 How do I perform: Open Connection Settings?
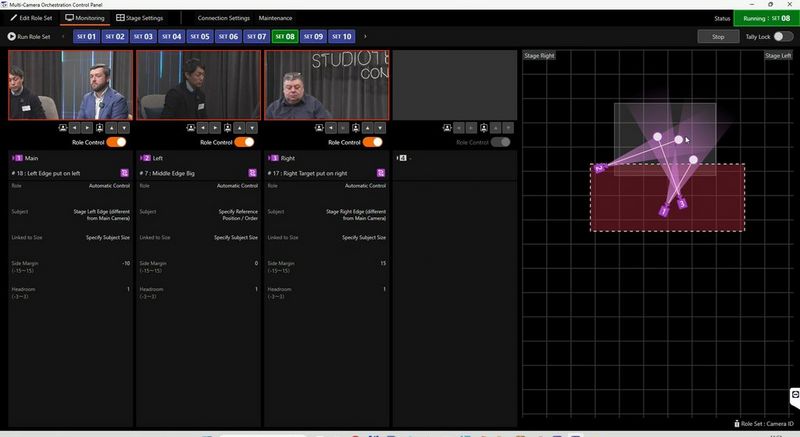[223, 18]
